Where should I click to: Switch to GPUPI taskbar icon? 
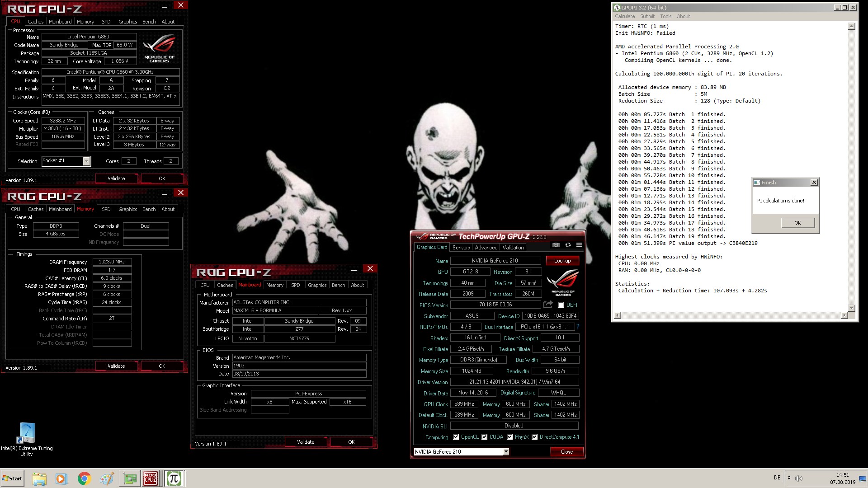174,479
